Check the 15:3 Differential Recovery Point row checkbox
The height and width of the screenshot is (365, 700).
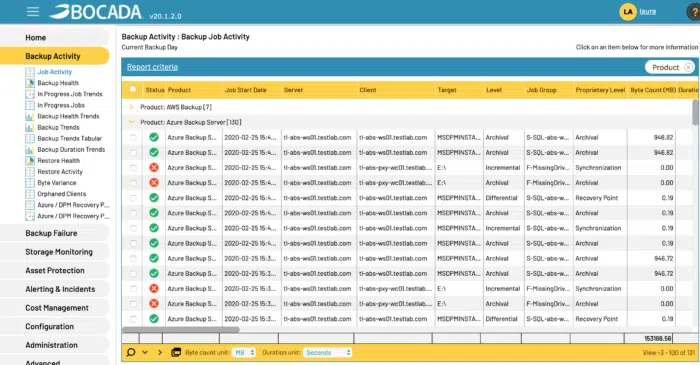(133, 319)
